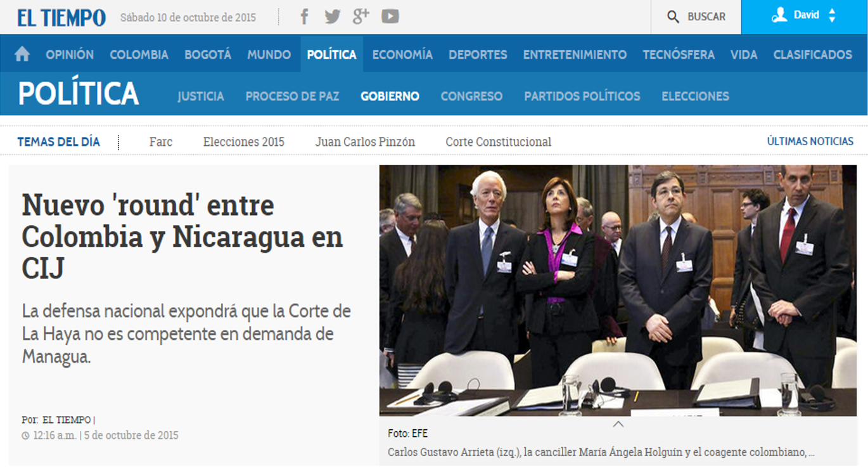Open the Elecciones 2015 topic
Screen dimensions: 868x468
tap(244, 142)
